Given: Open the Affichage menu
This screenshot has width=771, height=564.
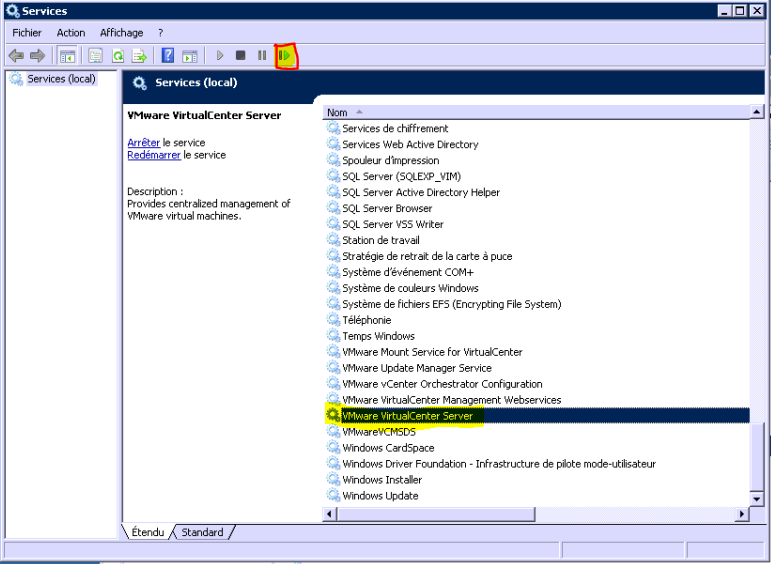Looking at the screenshot, I should click(121, 33).
